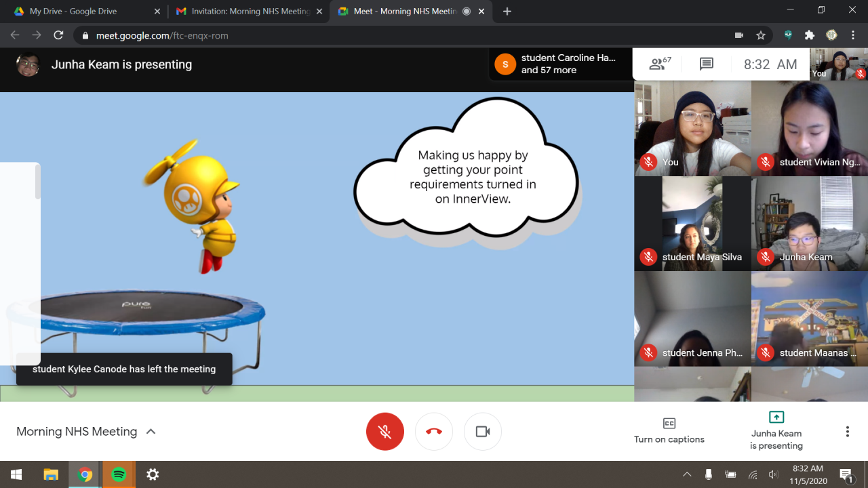Show hidden system tray icons
The height and width of the screenshot is (488, 868).
(687, 474)
